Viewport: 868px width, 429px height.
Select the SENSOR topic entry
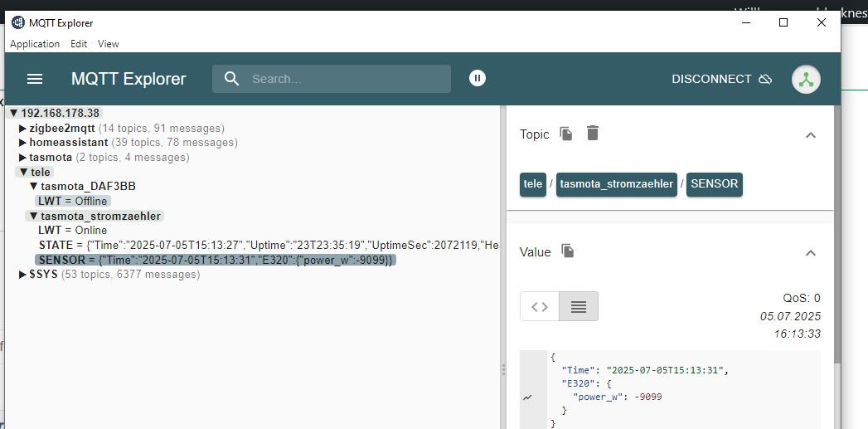pyautogui.click(x=216, y=260)
